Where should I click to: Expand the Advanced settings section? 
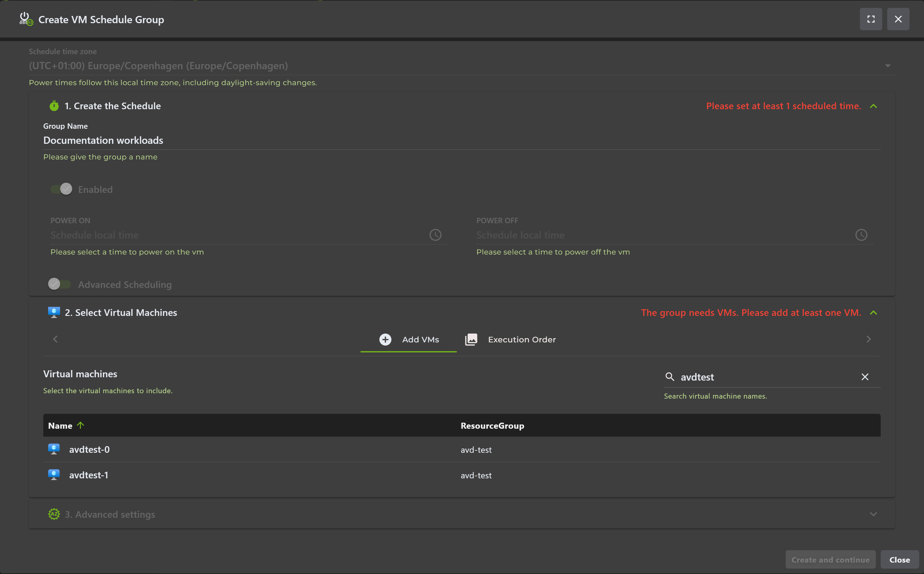click(873, 514)
